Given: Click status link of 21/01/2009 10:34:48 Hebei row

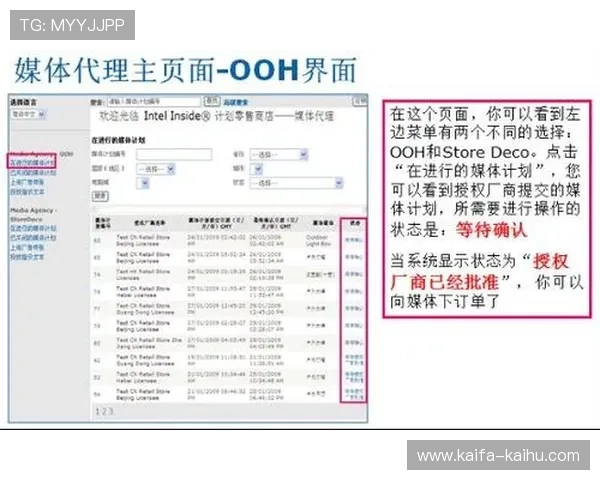Looking at the screenshot, I should pyautogui.click(x=354, y=377).
